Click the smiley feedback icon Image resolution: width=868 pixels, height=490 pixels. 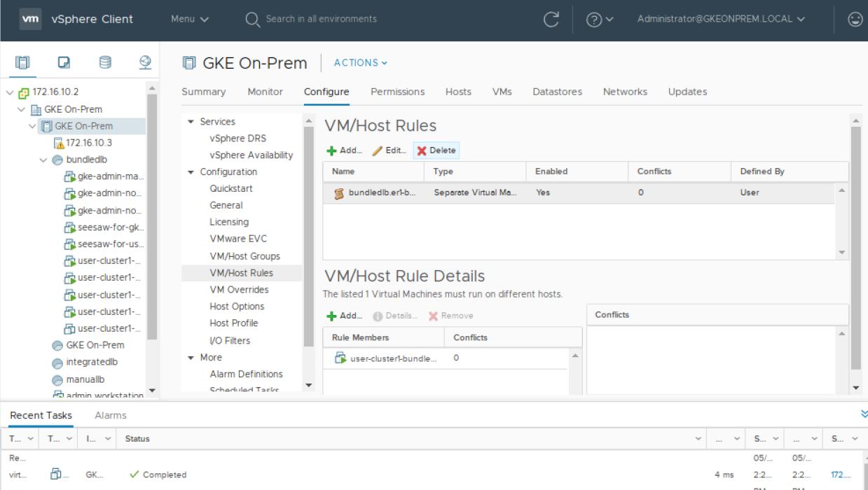point(855,20)
